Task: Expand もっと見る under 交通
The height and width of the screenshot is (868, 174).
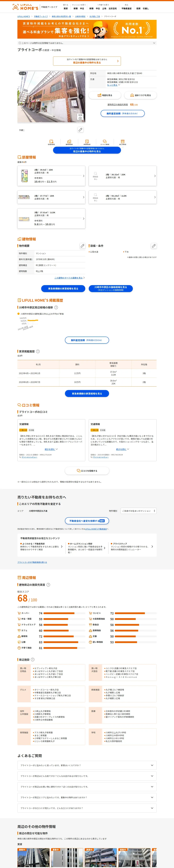Action: 114,85
